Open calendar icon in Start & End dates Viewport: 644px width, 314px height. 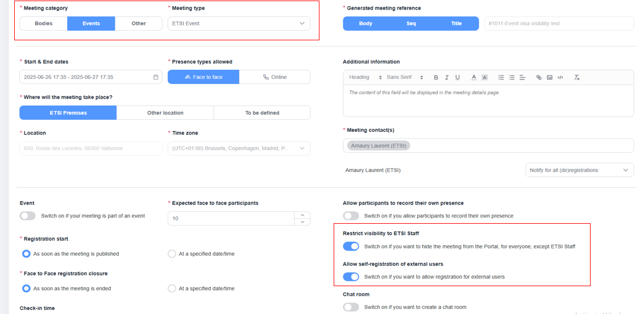click(156, 77)
